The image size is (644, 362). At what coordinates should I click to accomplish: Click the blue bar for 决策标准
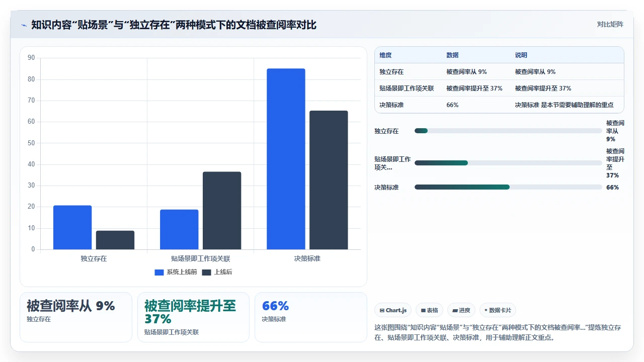pos(286,159)
